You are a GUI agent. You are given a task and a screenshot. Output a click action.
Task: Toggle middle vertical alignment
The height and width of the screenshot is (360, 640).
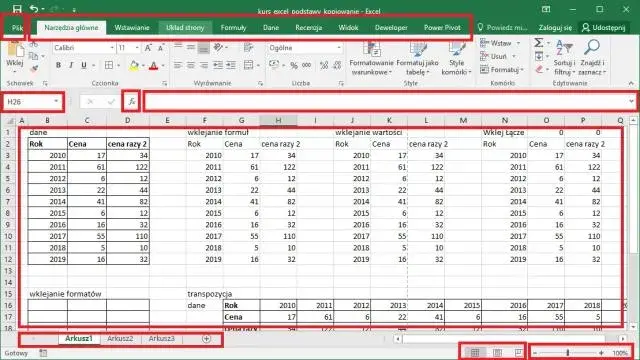point(191,47)
